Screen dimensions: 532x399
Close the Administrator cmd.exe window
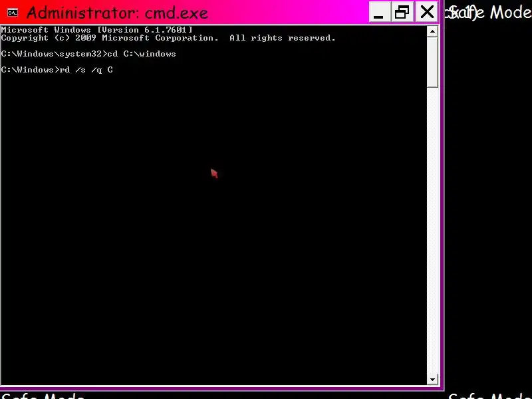click(426, 12)
